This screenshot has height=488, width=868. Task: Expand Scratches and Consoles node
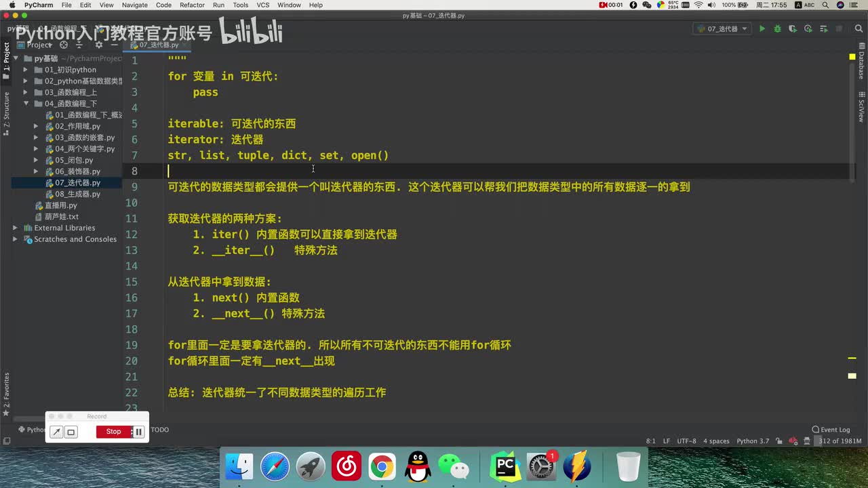pos(15,239)
